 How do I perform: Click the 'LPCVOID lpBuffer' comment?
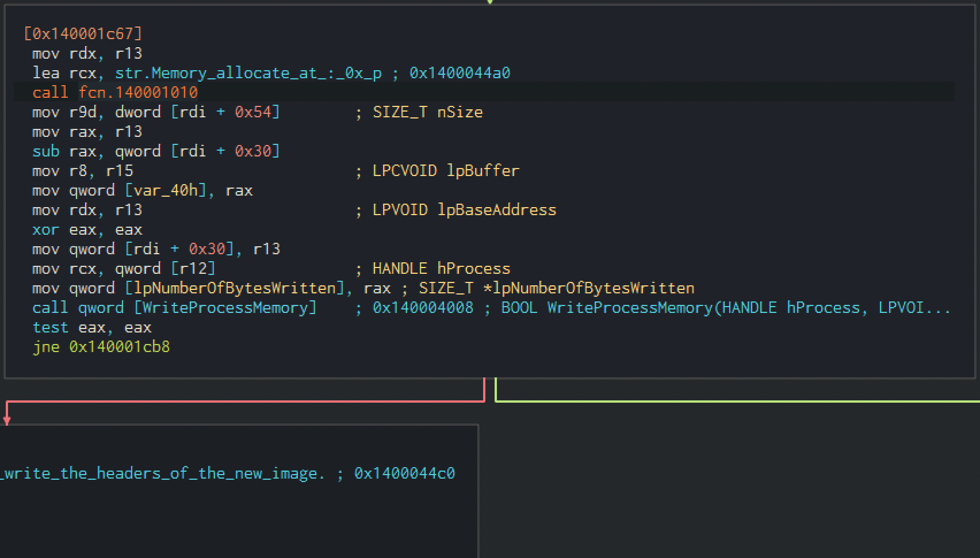tap(446, 171)
